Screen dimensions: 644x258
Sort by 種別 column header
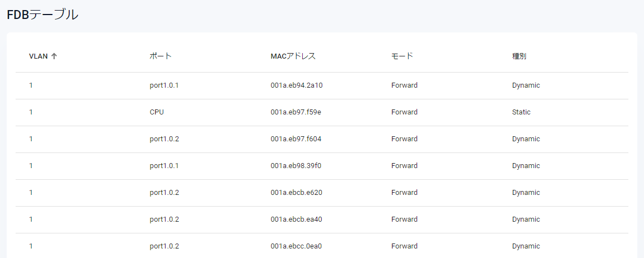[519, 56]
